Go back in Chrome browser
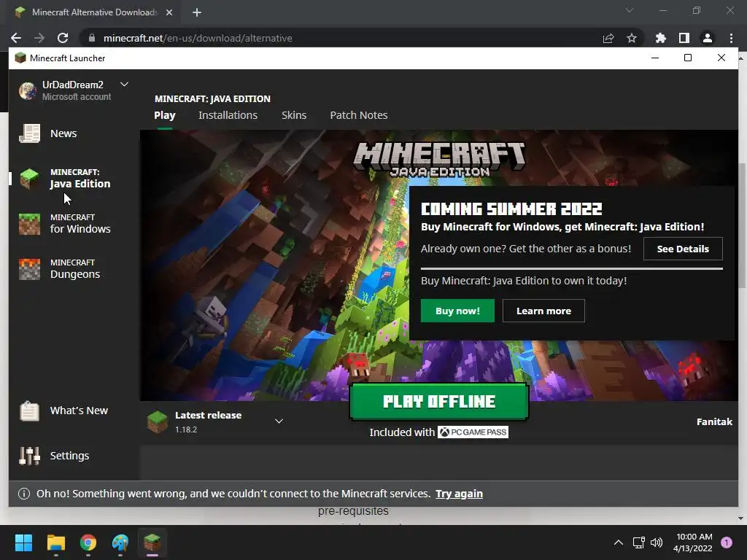The width and height of the screenshot is (747, 560). [16, 38]
